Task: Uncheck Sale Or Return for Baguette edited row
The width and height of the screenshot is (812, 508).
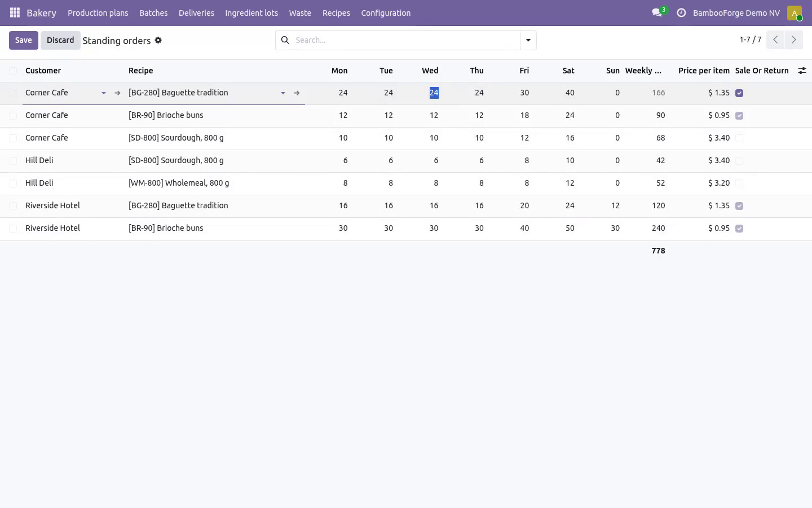Action: [739, 93]
